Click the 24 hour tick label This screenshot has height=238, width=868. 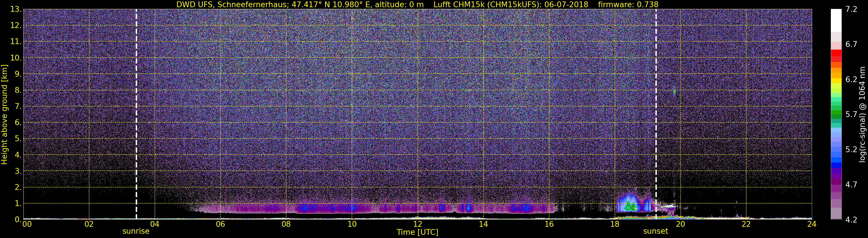tap(812, 224)
